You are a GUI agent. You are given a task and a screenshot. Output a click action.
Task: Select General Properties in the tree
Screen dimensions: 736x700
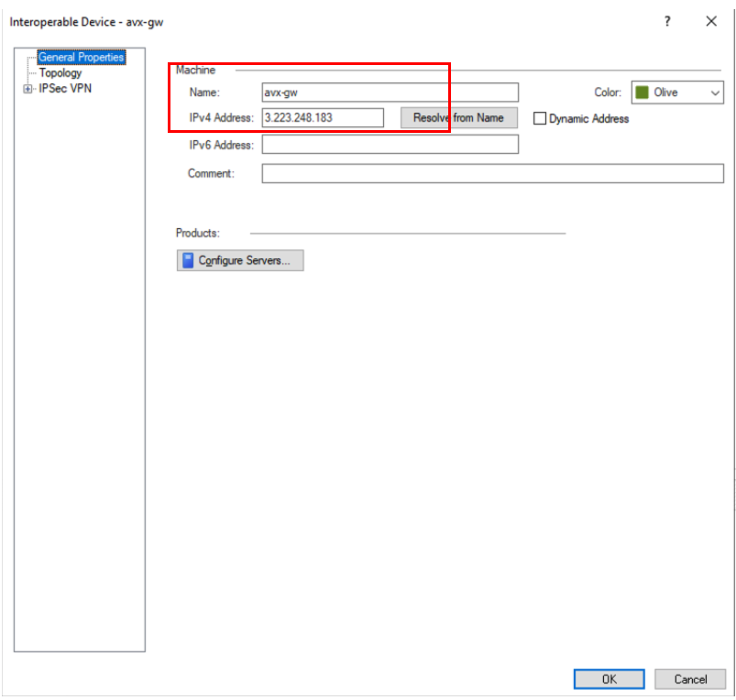[81, 58]
